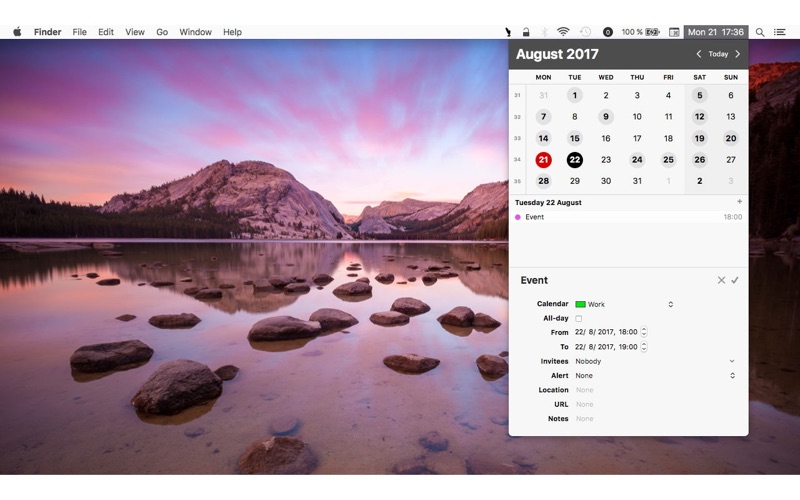Open the Notification Center list icon
Image resolution: width=800 pixels, height=500 pixels.
(x=781, y=32)
